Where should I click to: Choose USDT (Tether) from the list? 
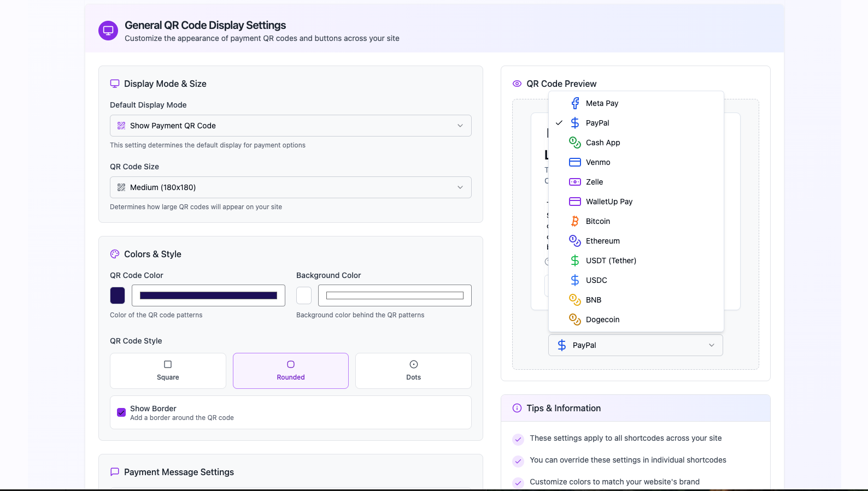[x=636, y=261]
